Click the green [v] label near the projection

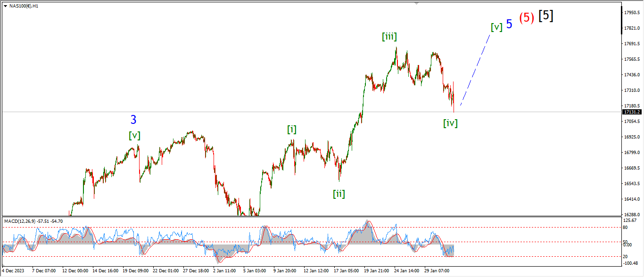496,27
